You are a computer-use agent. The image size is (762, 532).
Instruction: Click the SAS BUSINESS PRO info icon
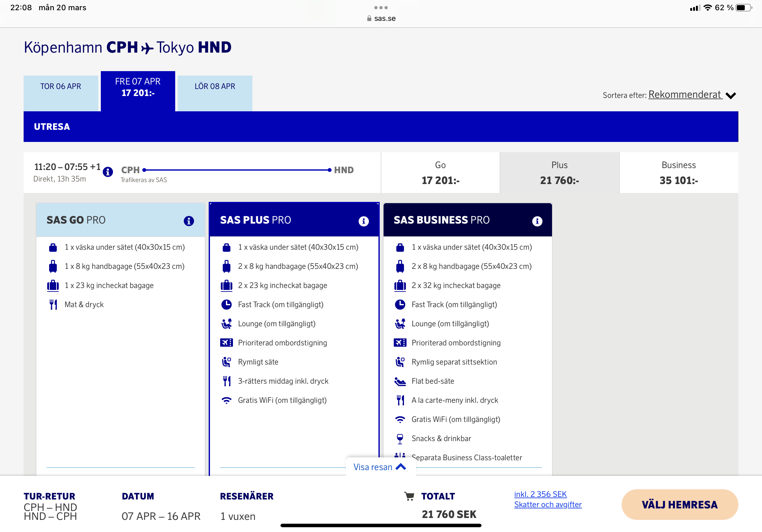[537, 221]
